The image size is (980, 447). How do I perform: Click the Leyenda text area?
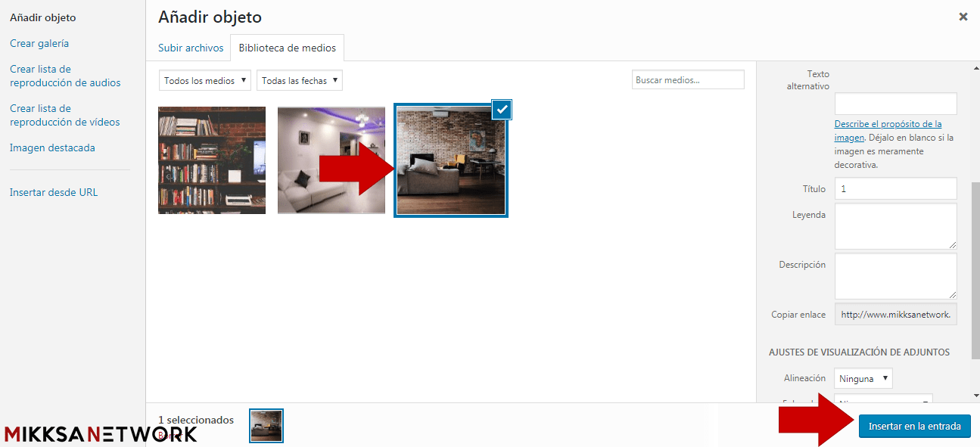[895, 225]
